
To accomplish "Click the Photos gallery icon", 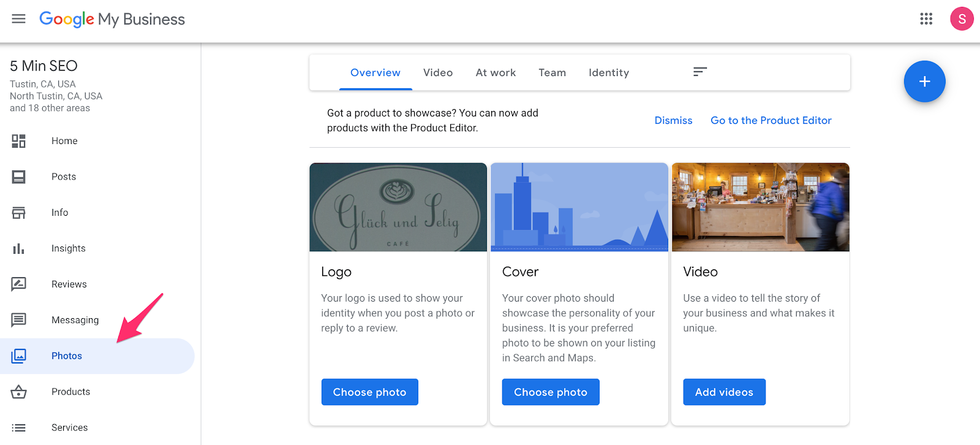I will pyautogui.click(x=19, y=356).
